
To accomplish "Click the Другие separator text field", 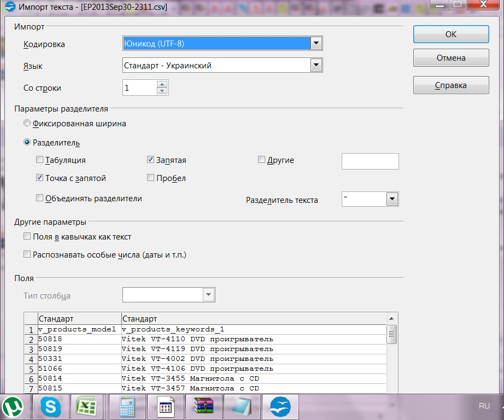I will click(x=370, y=161).
